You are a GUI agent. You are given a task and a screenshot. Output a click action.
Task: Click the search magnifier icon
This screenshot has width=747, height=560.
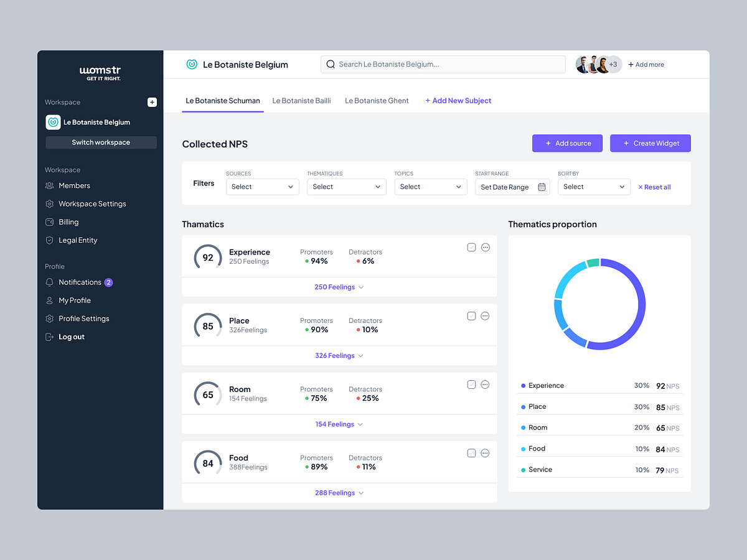[x=331, y=64]
